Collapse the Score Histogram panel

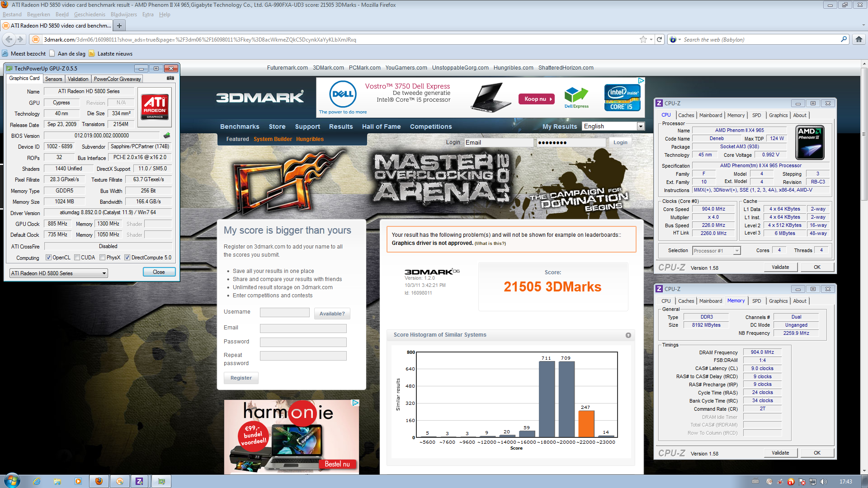coord(628,335)
